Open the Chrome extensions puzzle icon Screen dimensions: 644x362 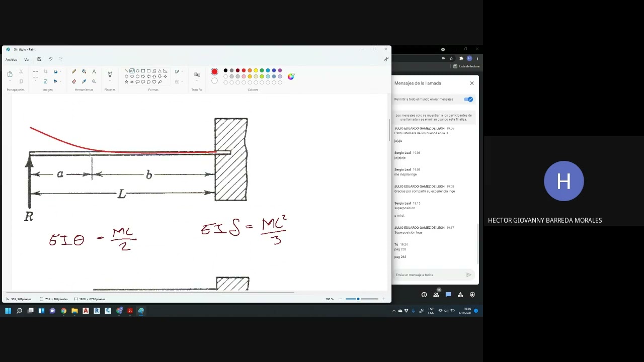(x=461, y=58)
